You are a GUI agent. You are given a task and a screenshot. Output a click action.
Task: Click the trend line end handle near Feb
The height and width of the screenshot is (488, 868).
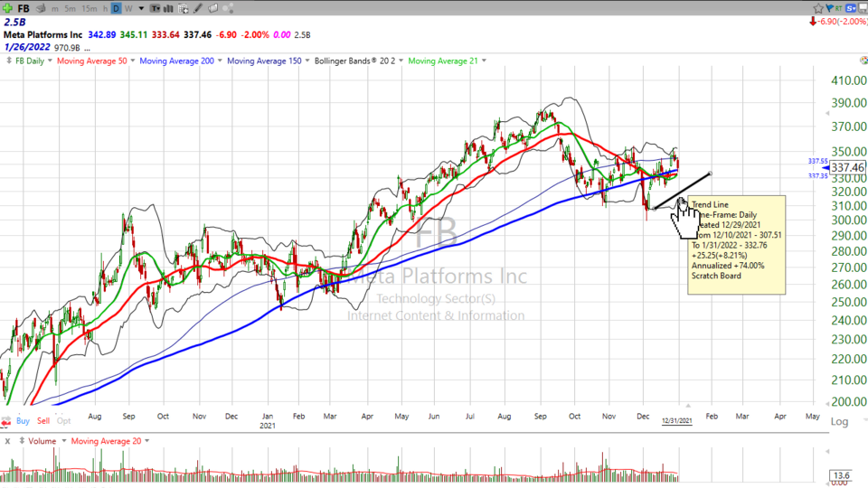coord(711,174)
